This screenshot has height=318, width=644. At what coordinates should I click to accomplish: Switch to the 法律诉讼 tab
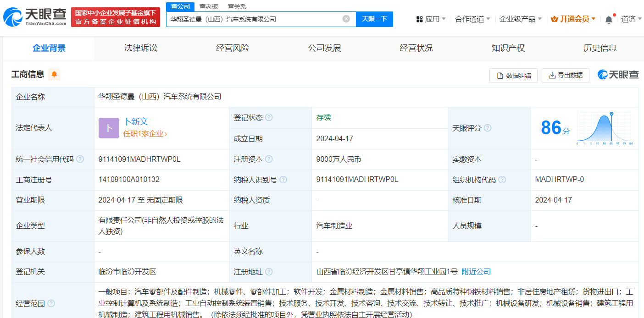(x=141, y=48)
